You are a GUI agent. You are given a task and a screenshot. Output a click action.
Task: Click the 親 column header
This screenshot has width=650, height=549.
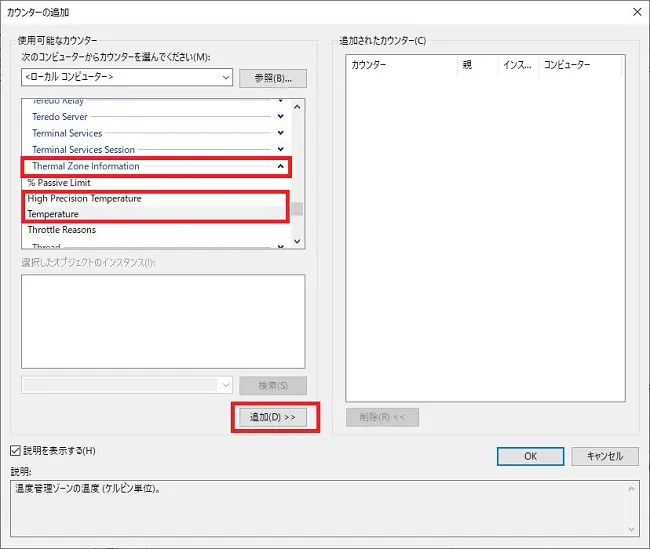tap(478, 65)
